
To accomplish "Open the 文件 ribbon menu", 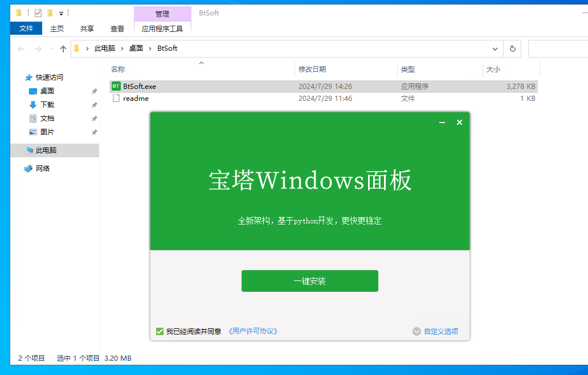I will (26, 28).
